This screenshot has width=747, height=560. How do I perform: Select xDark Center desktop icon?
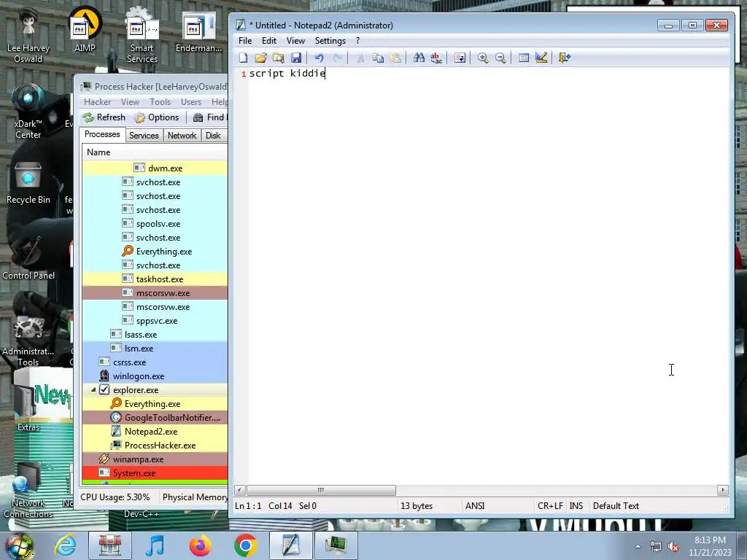(x=28, y=112)
